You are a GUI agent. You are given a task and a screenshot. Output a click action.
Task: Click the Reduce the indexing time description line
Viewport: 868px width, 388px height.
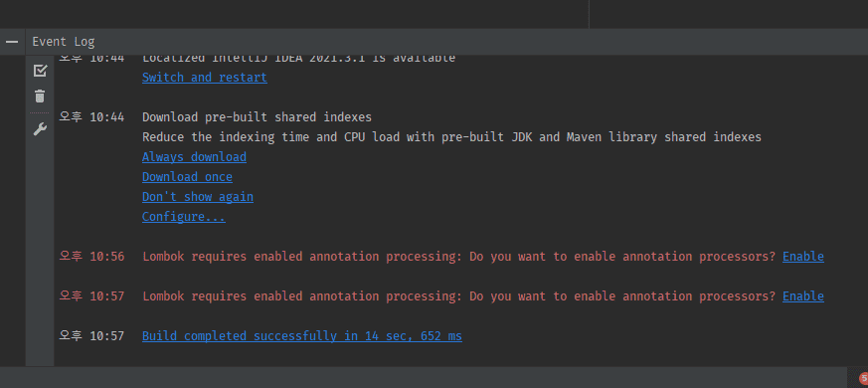[451, 137]
